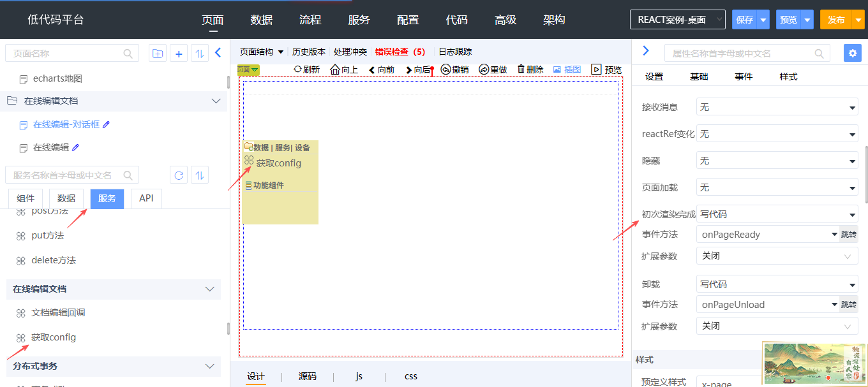Click 跳转 button beside onPageReady

[848, 235]
